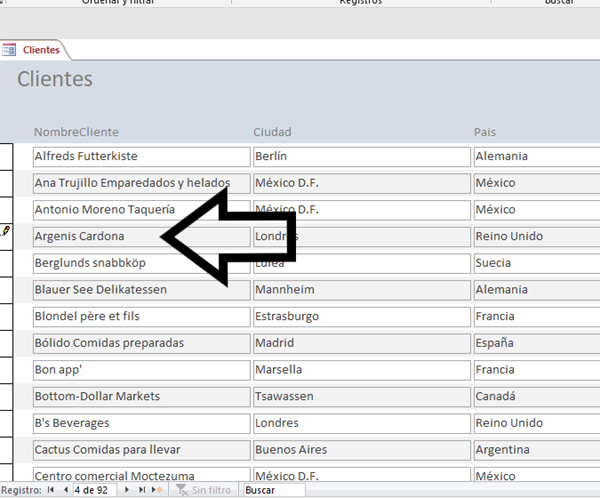Click the Marsella city field

(362, 370)
